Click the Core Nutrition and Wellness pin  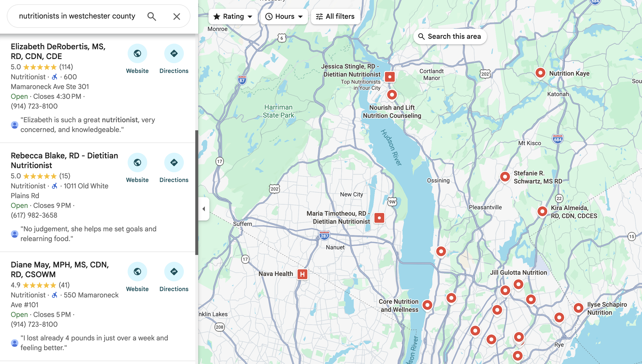coord(427,305)
